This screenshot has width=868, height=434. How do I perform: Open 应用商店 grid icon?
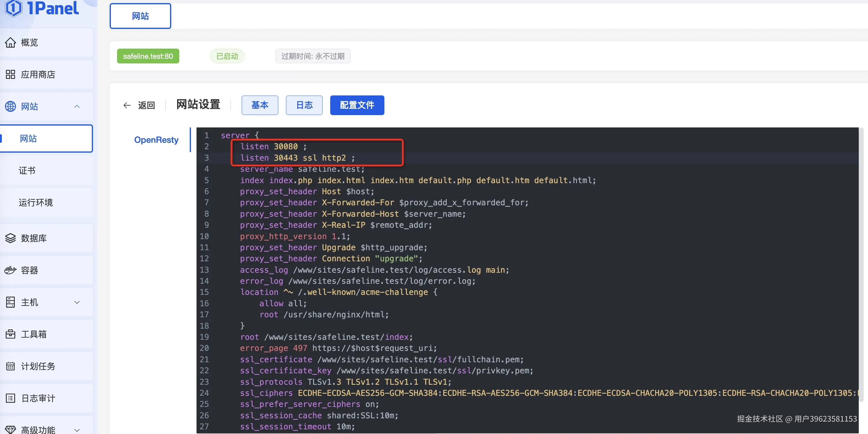tap(10, 74)
